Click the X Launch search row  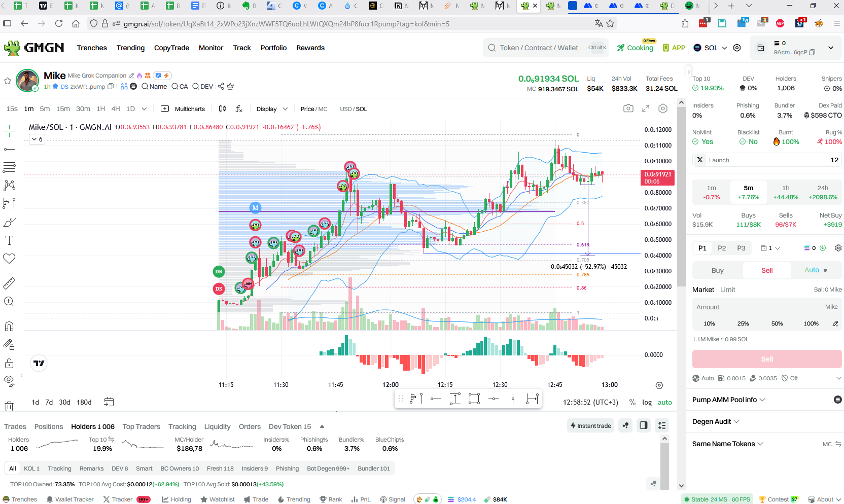pyautogui.click(x=767, y=160)
